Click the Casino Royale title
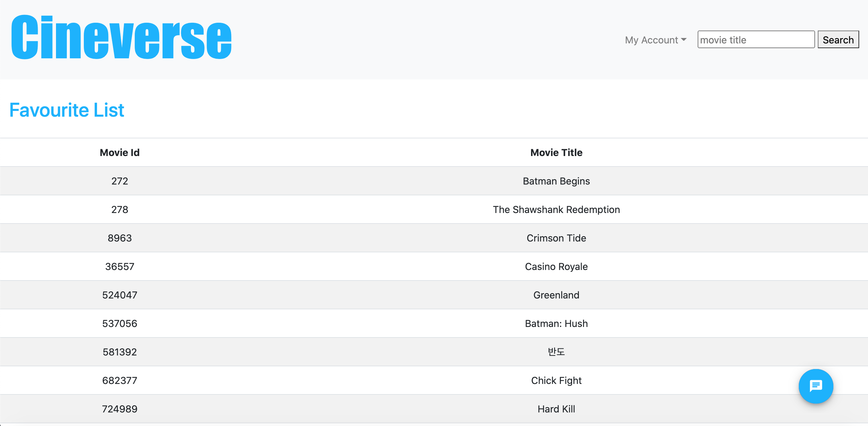Image resolution: width=868 pixels, height=426 pixels. (x=556, y=267)
